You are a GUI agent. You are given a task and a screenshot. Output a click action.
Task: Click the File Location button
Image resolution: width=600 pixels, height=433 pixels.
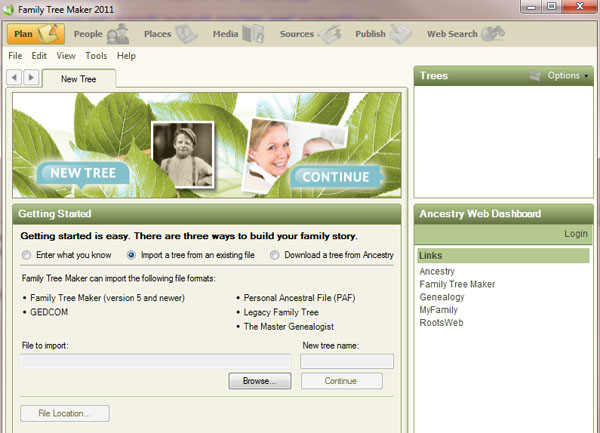pos(65,413)
